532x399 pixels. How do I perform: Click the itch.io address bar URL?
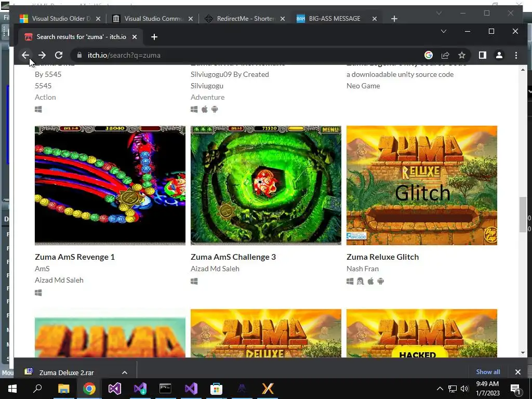click(x=124, y=55)
